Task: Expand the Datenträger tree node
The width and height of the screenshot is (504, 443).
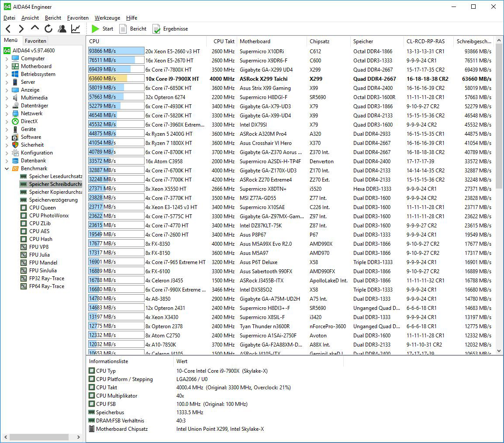Action: coord(7,106)
